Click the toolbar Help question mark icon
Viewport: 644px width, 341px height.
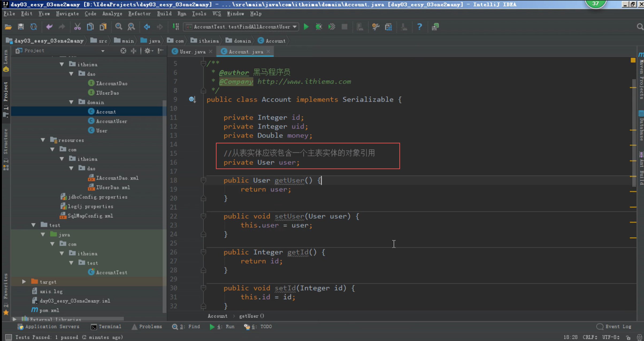(x=419, y=27)
